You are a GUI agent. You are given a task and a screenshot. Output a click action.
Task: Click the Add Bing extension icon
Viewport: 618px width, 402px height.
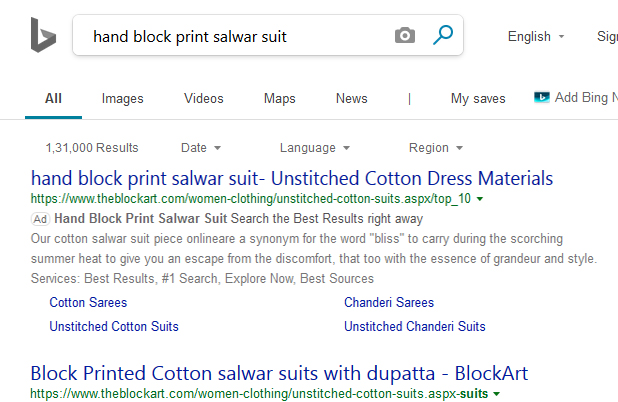pos(542,97)
